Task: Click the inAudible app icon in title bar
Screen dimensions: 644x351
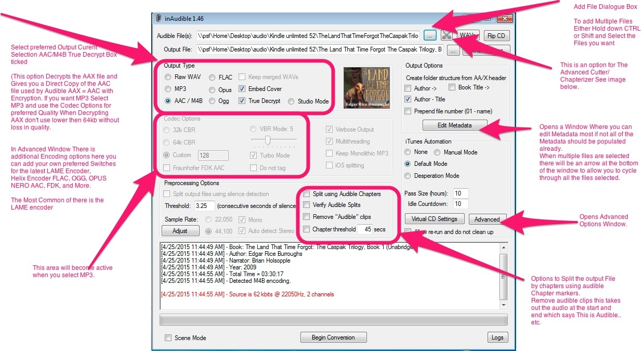Action: (x=159, y=18)
